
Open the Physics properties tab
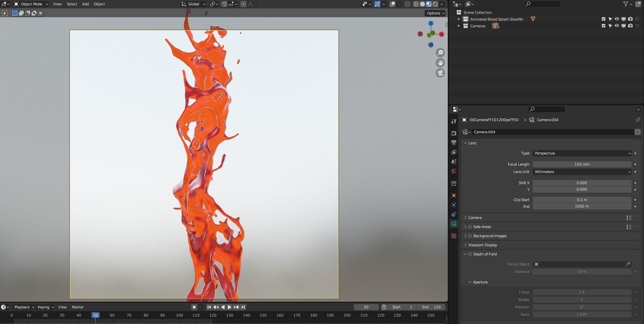pos(454,205)
